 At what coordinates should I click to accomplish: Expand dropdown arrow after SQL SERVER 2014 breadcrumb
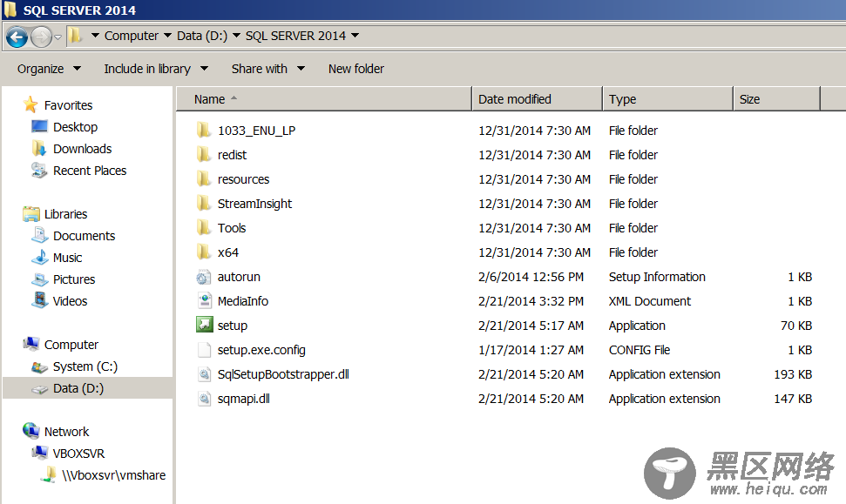[355, 36]
